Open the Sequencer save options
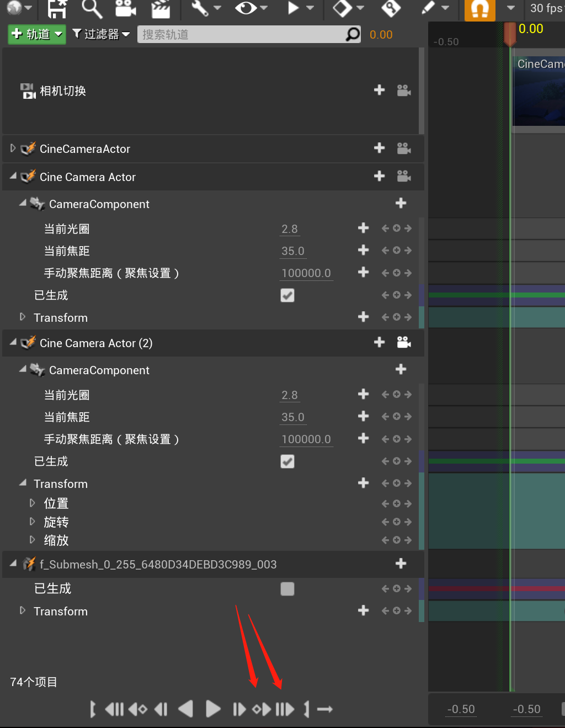The image size is (565, 728). [x=57, y=9]
